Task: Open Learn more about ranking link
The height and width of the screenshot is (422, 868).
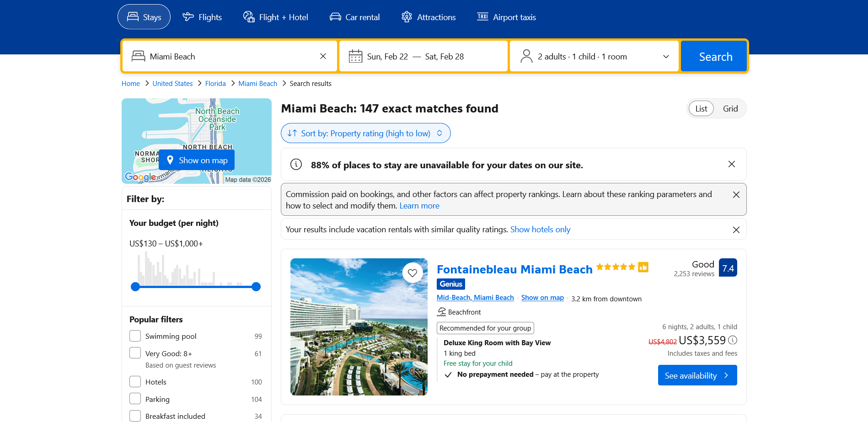Action: 419,206
